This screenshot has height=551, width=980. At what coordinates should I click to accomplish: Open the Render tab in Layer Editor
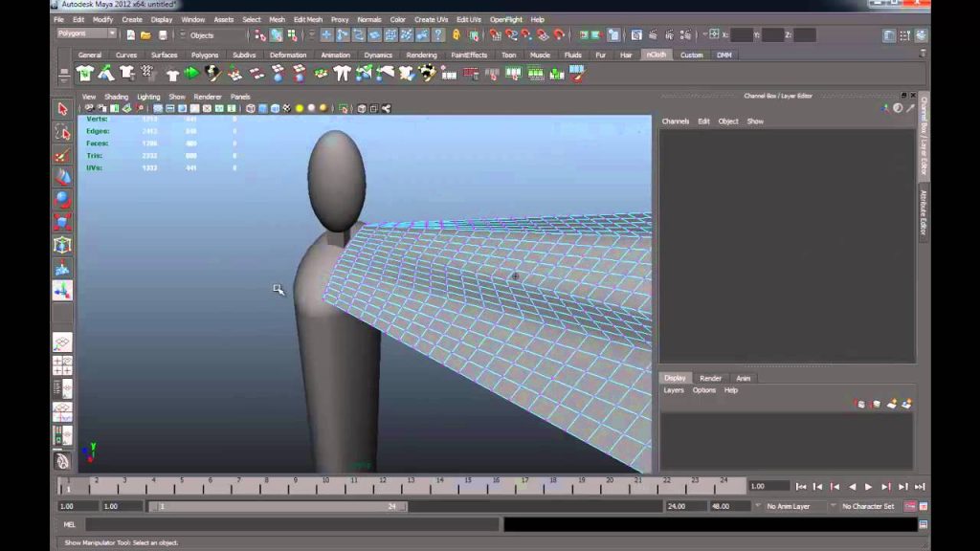point(711,378)
